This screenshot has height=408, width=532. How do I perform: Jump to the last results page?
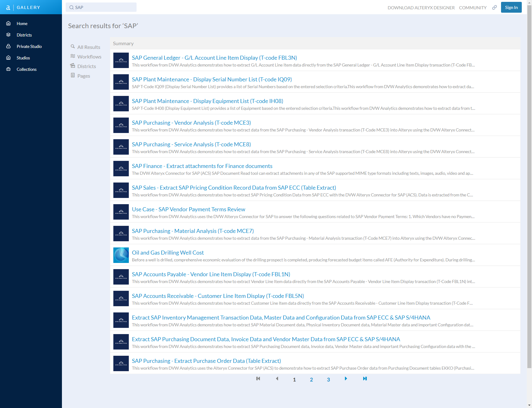pos(365,378)
